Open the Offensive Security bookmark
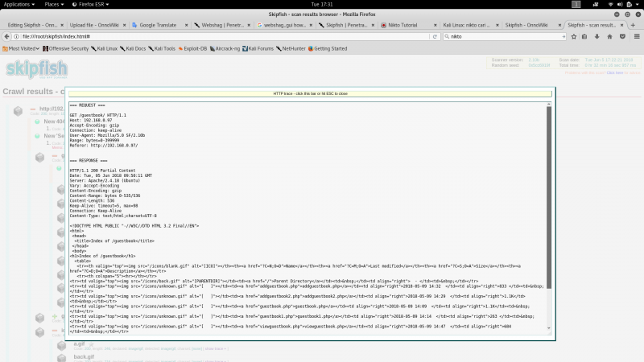The width and height of the screenshot is (644, 362). 66,48
